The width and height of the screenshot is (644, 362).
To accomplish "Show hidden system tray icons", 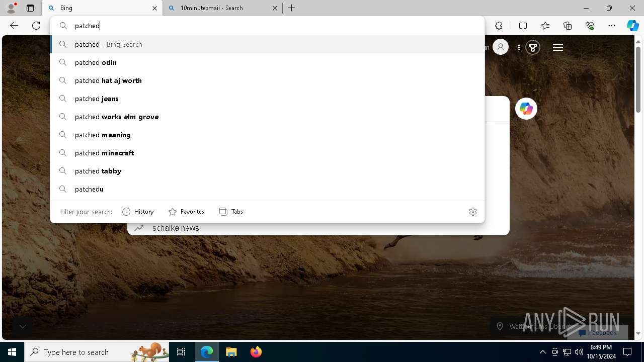I will [542, 352].
